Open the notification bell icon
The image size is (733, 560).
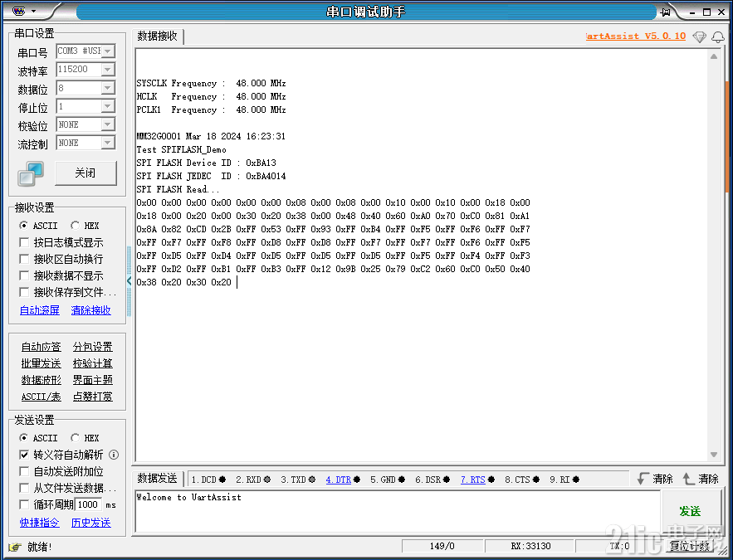coord(718,37)
